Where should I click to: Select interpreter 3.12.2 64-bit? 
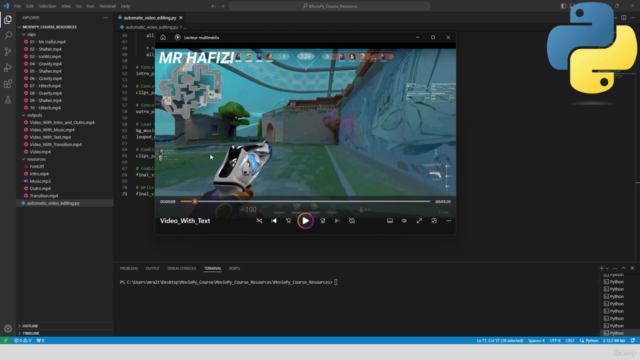(x=614, y=340)
